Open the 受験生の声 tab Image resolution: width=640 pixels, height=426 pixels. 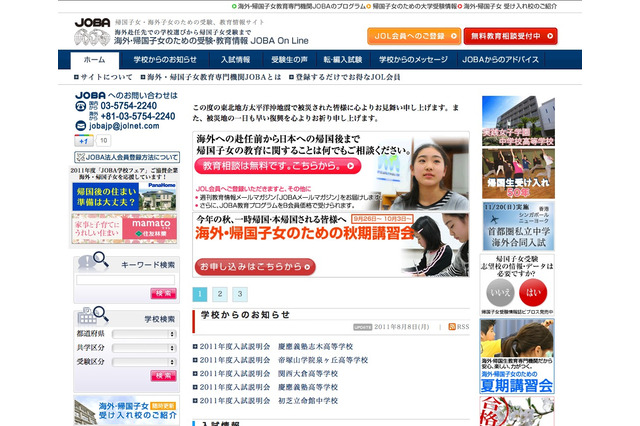point(289,60)
